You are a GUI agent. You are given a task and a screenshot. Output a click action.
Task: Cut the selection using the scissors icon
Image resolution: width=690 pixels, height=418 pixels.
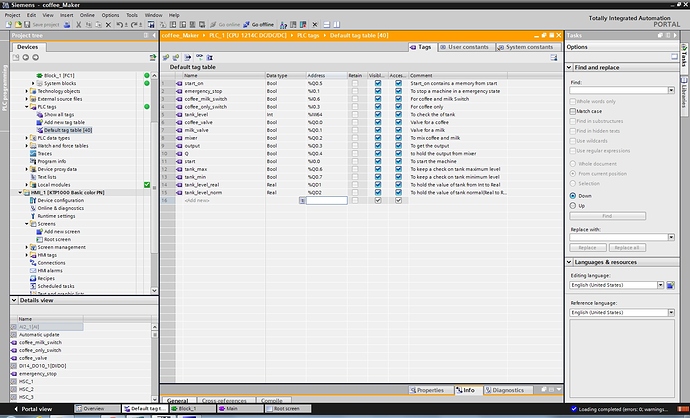point(78,25)
